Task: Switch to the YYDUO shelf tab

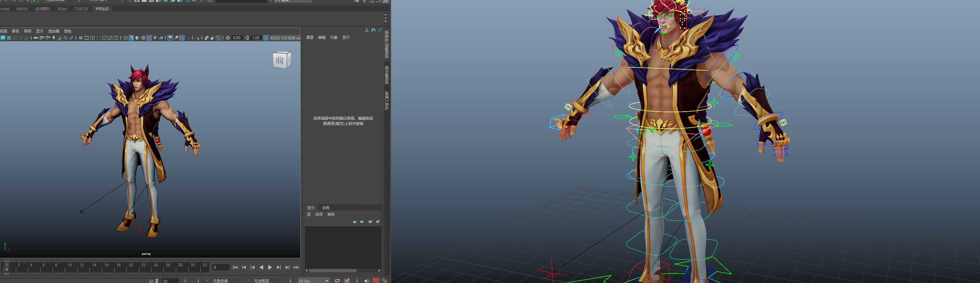Action: (x=102, y=9)
